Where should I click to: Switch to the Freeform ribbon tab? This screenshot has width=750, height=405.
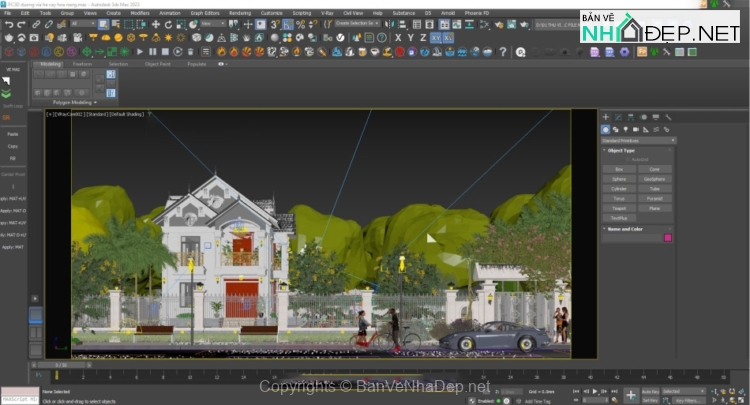[82, 63]
